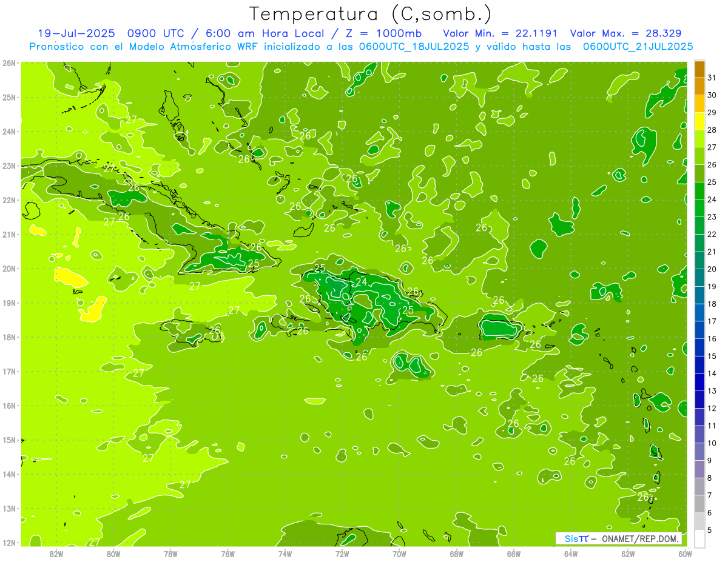Click legend swatch between 20 and 21
This screenshot has height=562, width=728.
click(699, 260)
